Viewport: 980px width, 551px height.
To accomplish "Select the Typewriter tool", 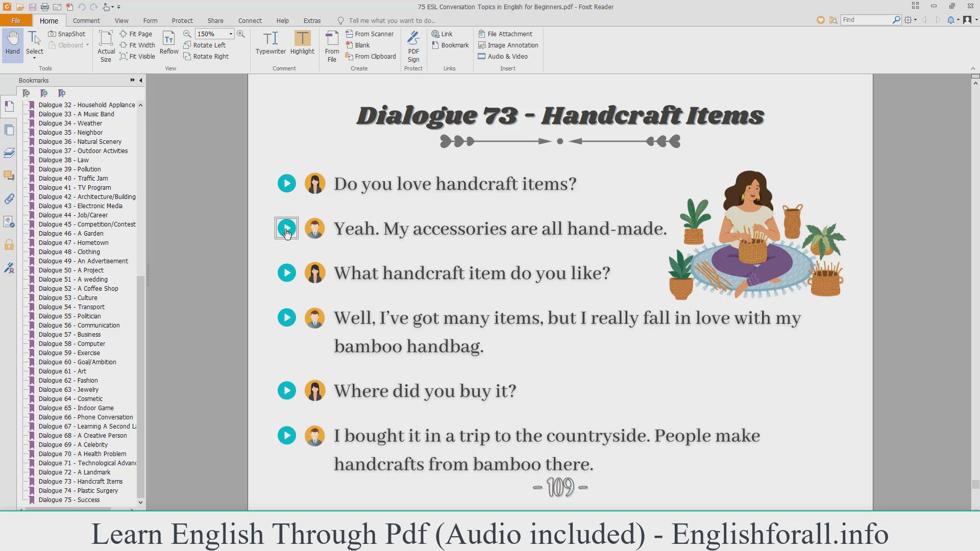I will (x=271, y=43).
